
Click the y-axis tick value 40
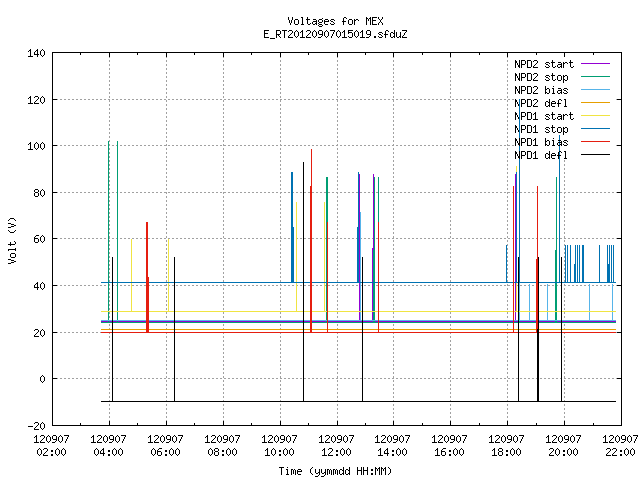[x=39, y=286]
